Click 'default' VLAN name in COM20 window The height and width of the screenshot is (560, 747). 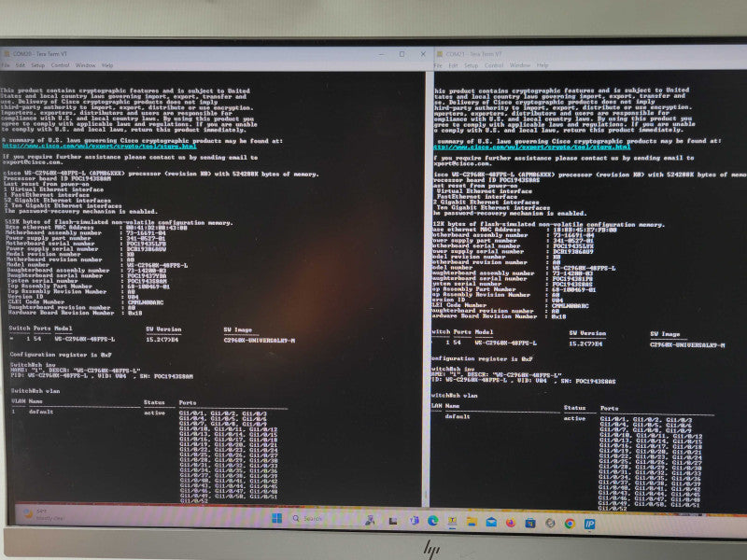[41, 412]
